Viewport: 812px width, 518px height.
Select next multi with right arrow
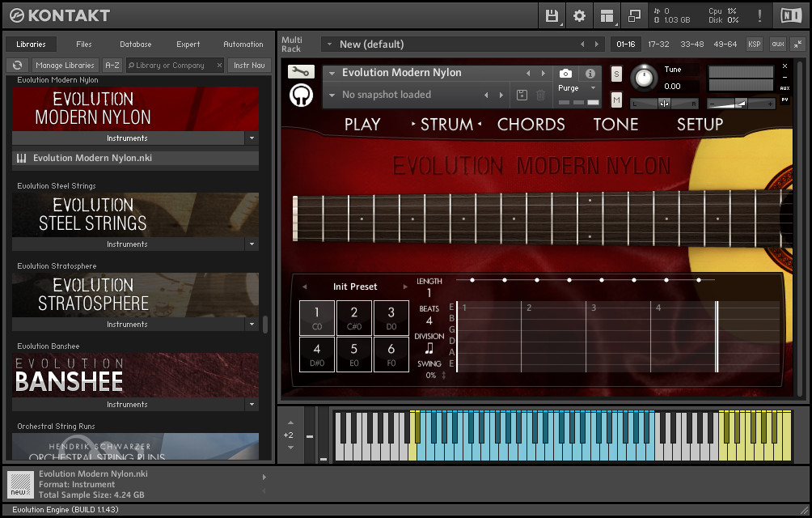(597, 44)
